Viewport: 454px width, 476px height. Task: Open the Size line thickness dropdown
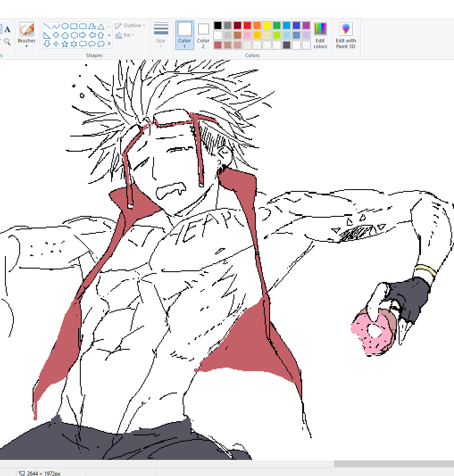coord(161,35)
